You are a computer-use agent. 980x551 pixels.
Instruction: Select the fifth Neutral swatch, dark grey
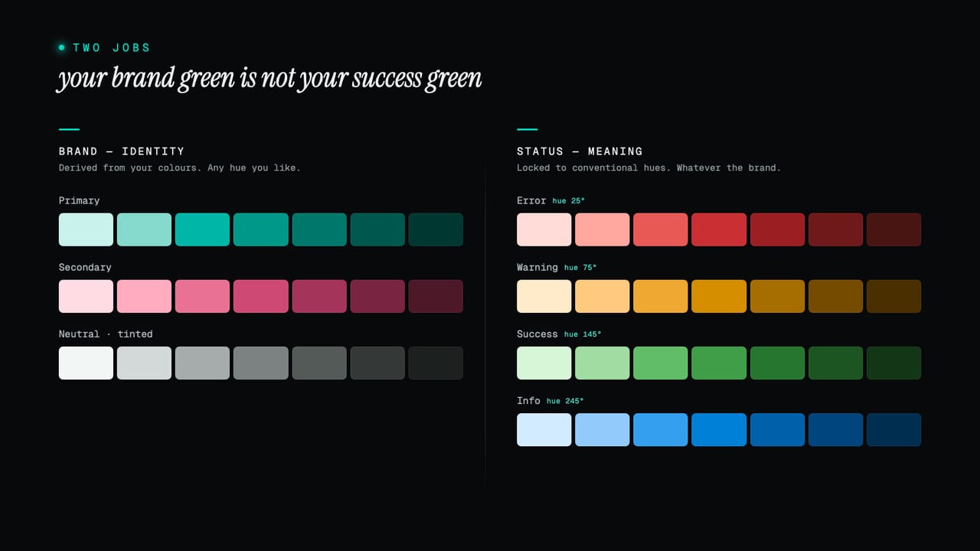(319, 363)
